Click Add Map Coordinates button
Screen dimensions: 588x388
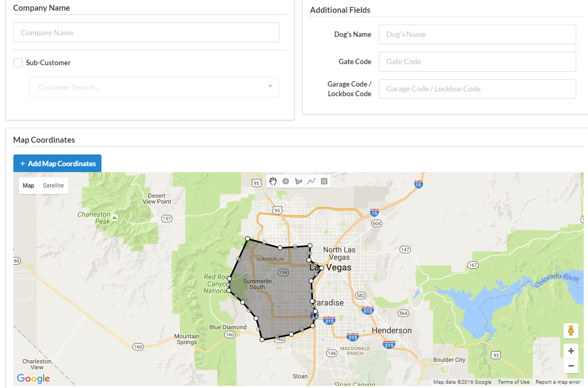point(57,163)
